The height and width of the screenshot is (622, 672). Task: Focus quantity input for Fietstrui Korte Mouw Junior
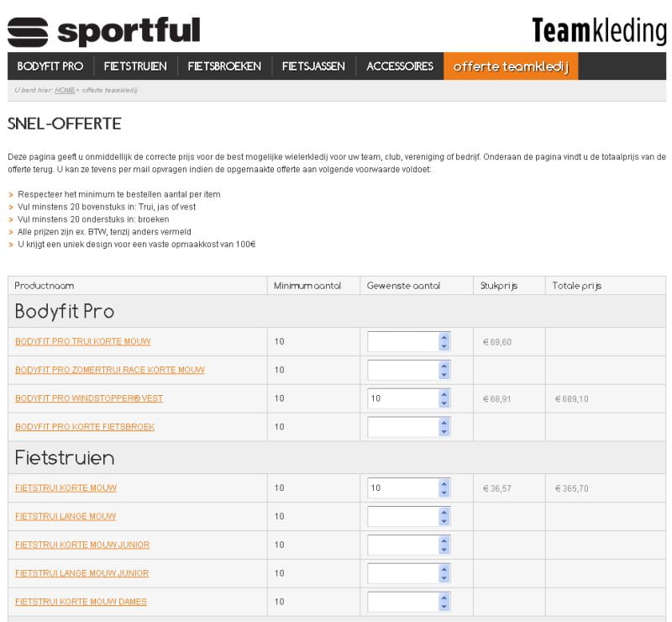tap(403, 545)
